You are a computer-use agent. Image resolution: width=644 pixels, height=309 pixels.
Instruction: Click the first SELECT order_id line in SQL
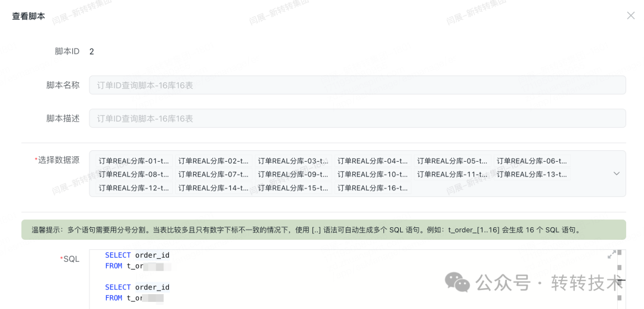(137, 255)
